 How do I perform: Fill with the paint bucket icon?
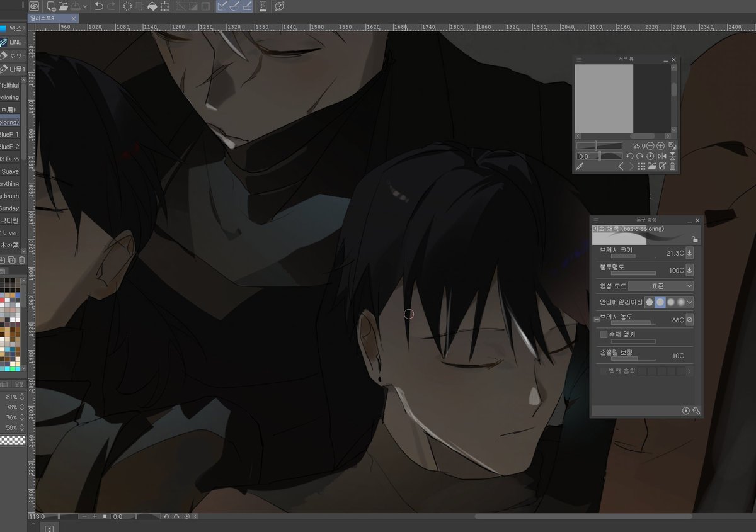152,6
